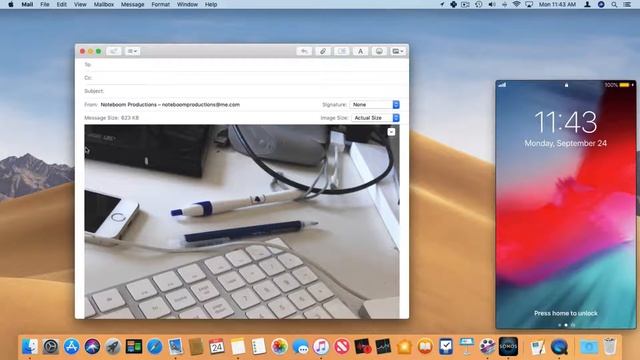Image resolution: width=640 pixels, height=360 pixels.
Task: Show the format bar with the A button
Action: click(x=360, y=51)
